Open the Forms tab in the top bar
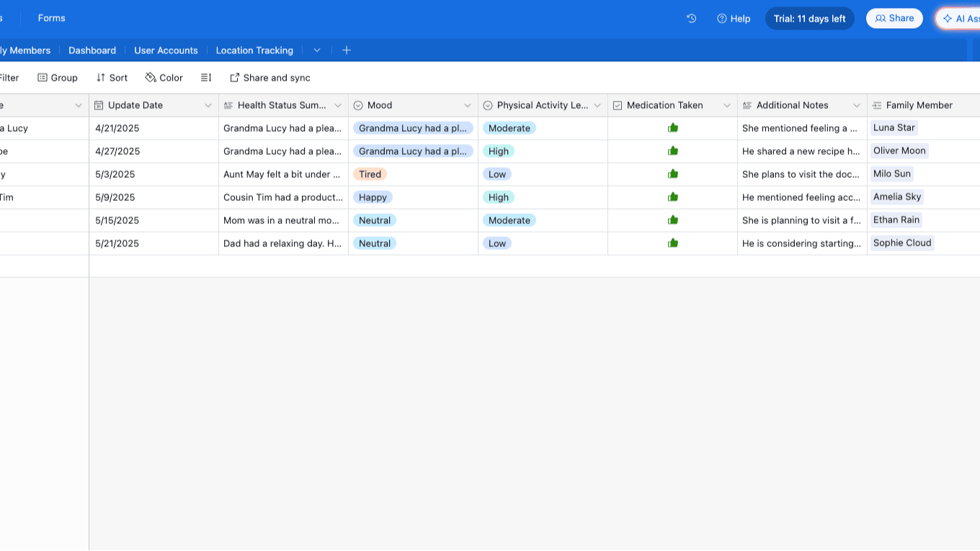Image resolution: width=980 pixels, height=551 pixels. (52, 18)
